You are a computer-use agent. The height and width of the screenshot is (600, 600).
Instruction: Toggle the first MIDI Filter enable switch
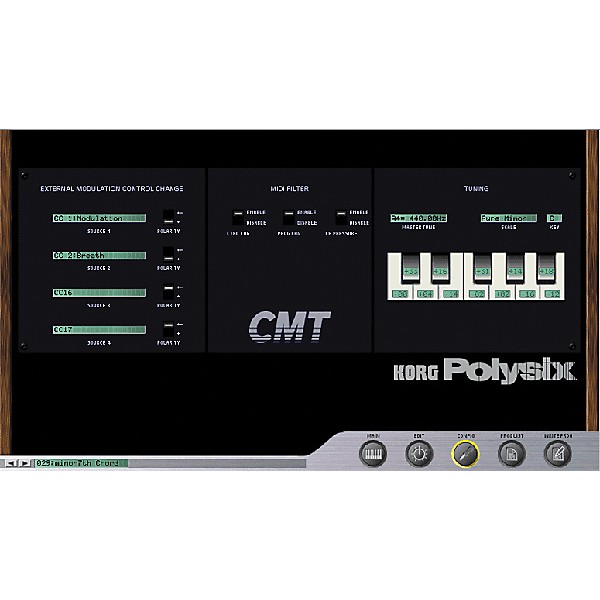[239, 217]
